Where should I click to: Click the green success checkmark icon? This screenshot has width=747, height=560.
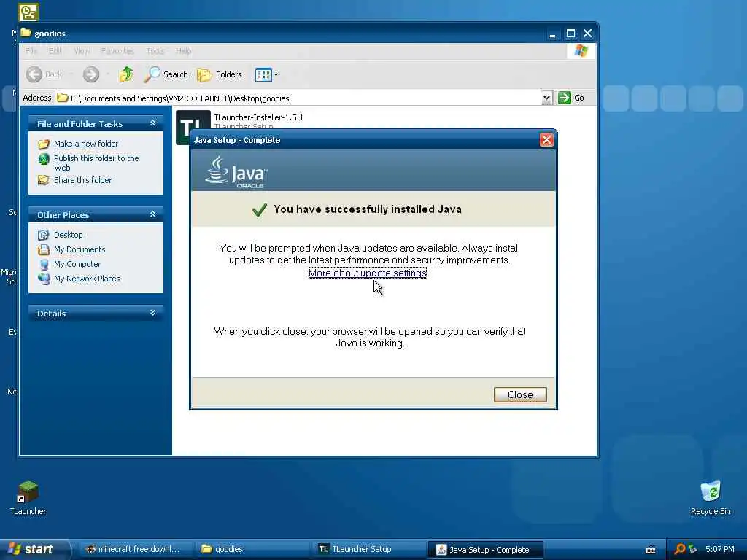(260, 209)
